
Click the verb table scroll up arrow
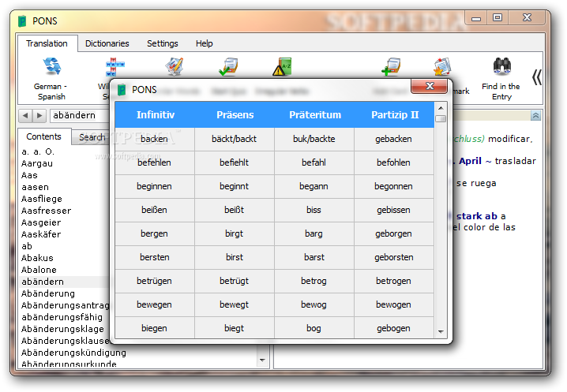point(441,108)
